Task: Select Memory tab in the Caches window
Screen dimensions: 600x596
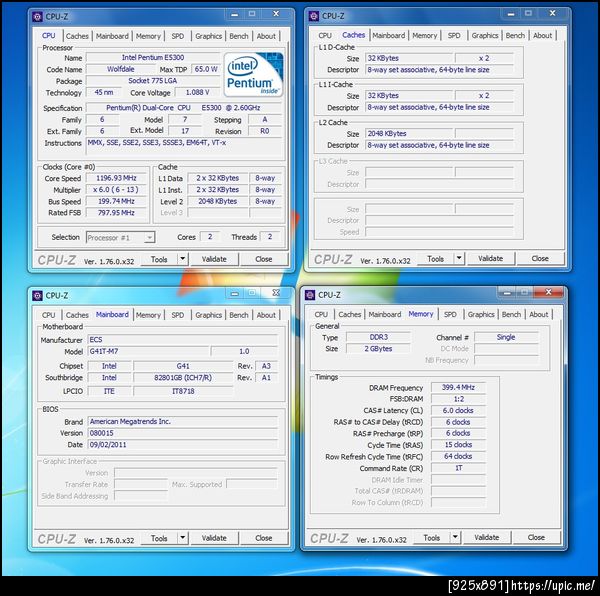Action: click(x=424, y=36)
